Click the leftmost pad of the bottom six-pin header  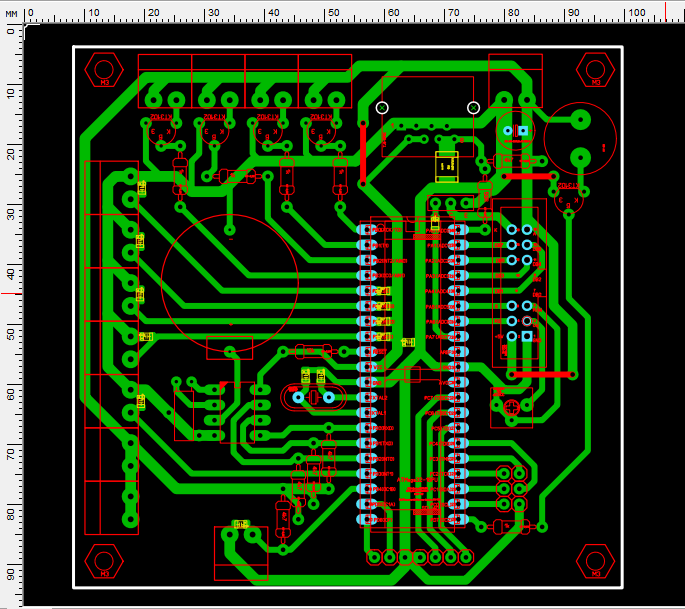tap(375, 557)
